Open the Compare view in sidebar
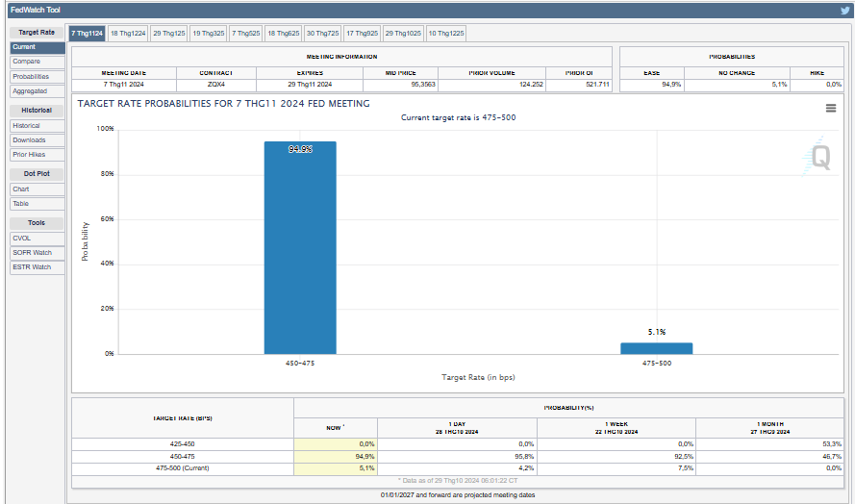The image size is (855, 504). pos(37,62)
